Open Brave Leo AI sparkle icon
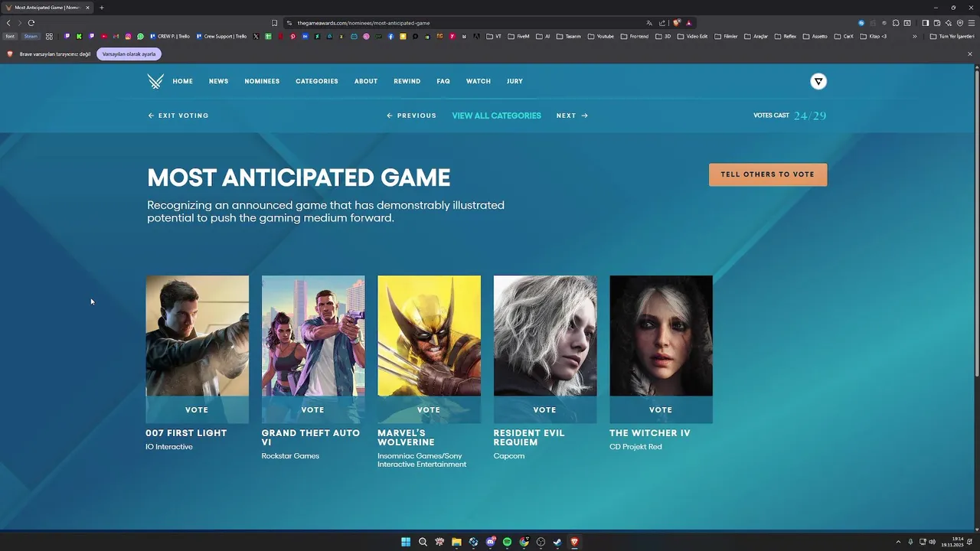The height and width of the screenshot is (551, 980). [948, 23]
